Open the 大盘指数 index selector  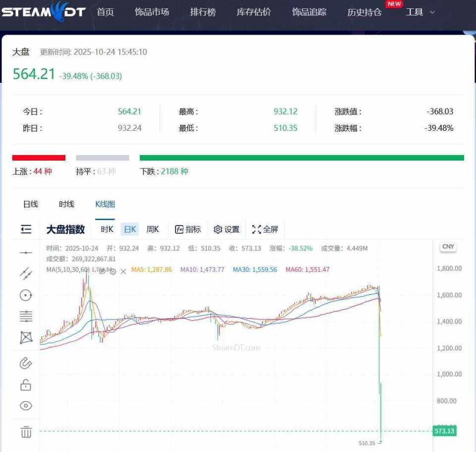[65, 229]
